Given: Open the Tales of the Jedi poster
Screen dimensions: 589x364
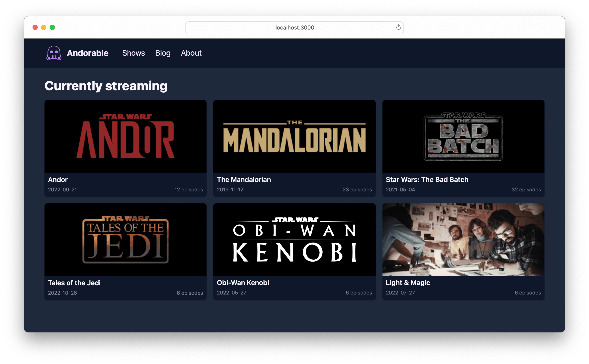Looking at the screenshot, I should tap(125, 240).
